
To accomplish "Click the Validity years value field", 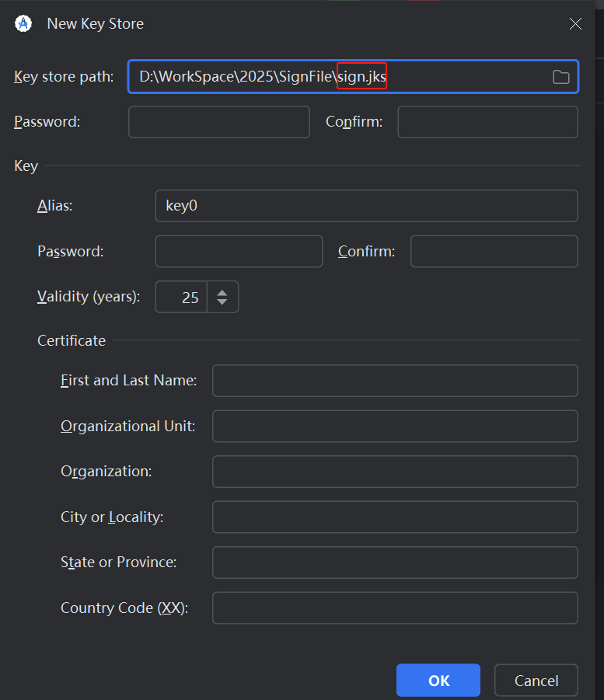I will [181, 297].
